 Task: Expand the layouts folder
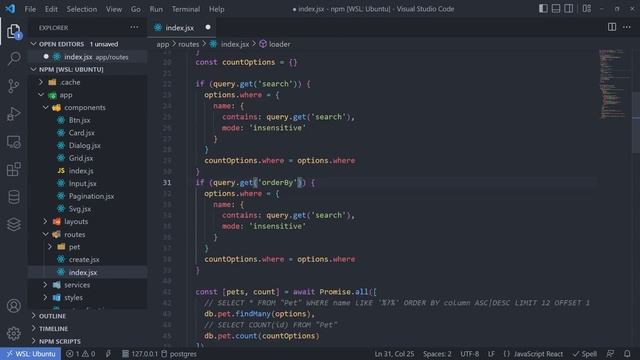88,221
